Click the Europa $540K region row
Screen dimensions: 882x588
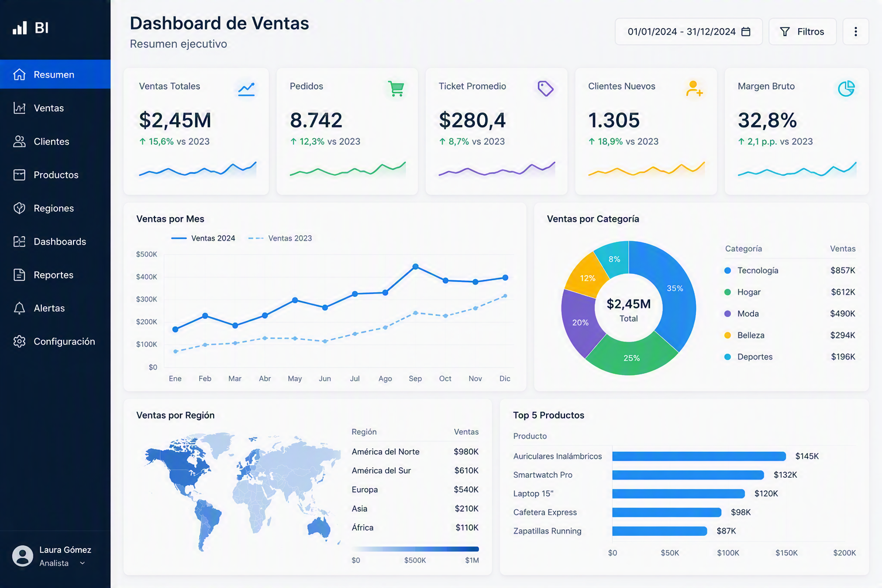point(415,490)
